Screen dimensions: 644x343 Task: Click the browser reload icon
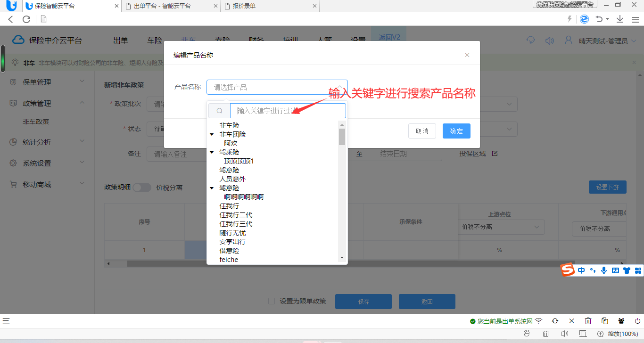click(26, 19)
